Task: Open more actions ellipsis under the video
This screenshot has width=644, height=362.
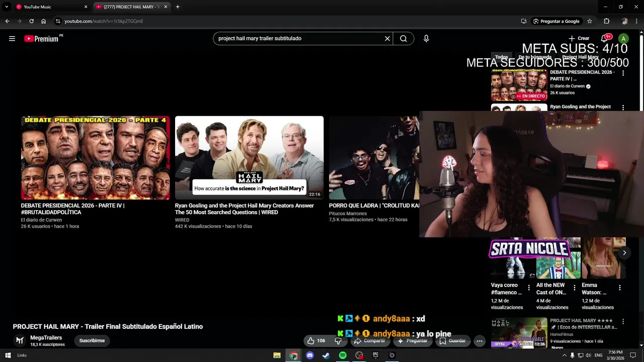Action: click(x=479, y=341)
